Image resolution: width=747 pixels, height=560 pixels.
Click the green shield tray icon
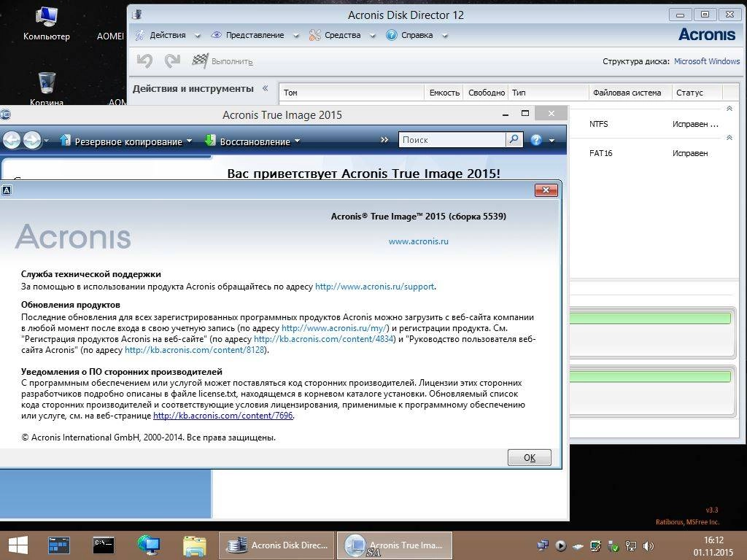pyautogui.click(x=614, y=545)
